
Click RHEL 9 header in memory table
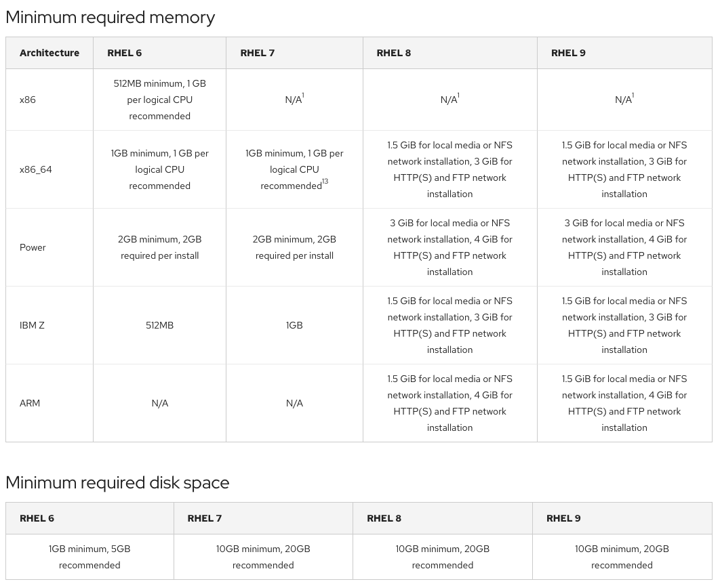pos(568,53)
